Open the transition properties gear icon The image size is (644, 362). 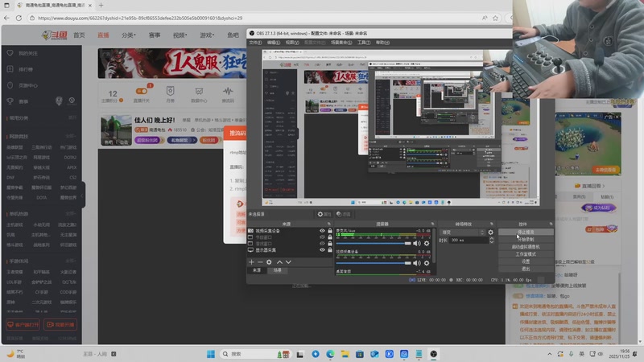(490, 232)
